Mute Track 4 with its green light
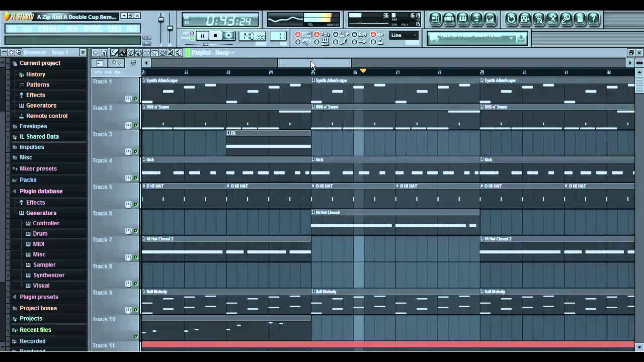The width and height of the screenshot is (644, 362). (x=135, y=178)
